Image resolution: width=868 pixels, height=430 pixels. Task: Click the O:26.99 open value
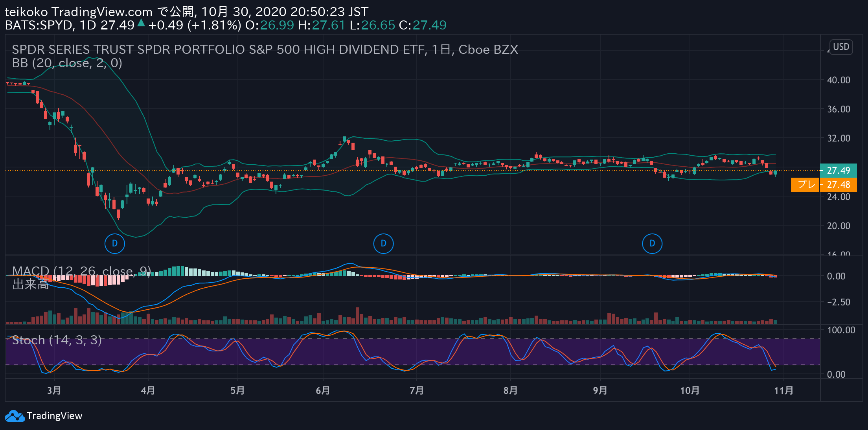click(x=270, y=25)
